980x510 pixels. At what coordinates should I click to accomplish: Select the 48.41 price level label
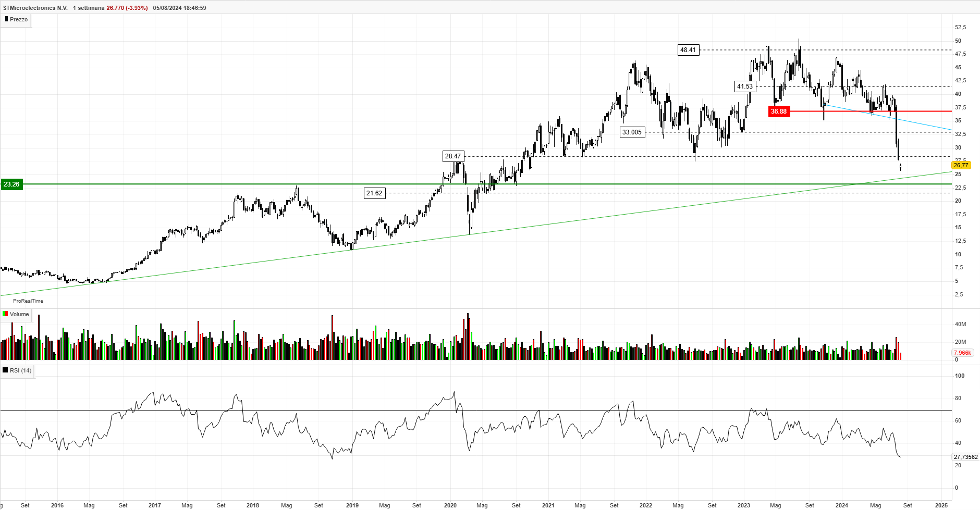tap(688, 50)
